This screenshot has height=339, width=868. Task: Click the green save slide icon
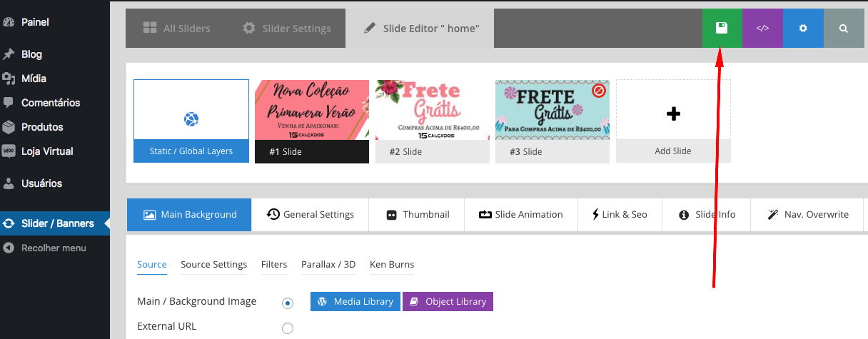coord(722,29)
